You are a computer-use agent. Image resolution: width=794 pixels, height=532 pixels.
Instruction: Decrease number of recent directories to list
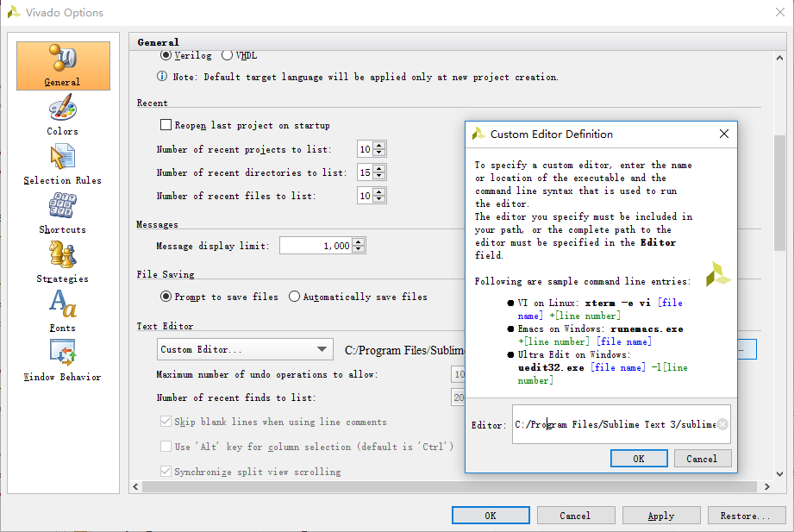(x=379, y=176)
